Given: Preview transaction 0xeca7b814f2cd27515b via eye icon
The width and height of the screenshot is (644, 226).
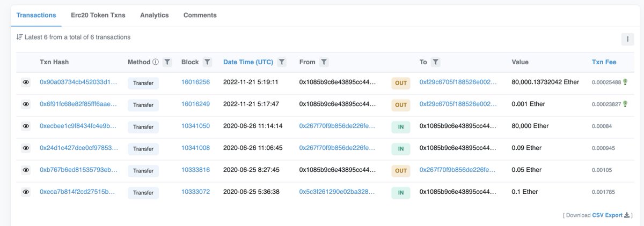Looking at the screenshot, I should click(25, 192).
